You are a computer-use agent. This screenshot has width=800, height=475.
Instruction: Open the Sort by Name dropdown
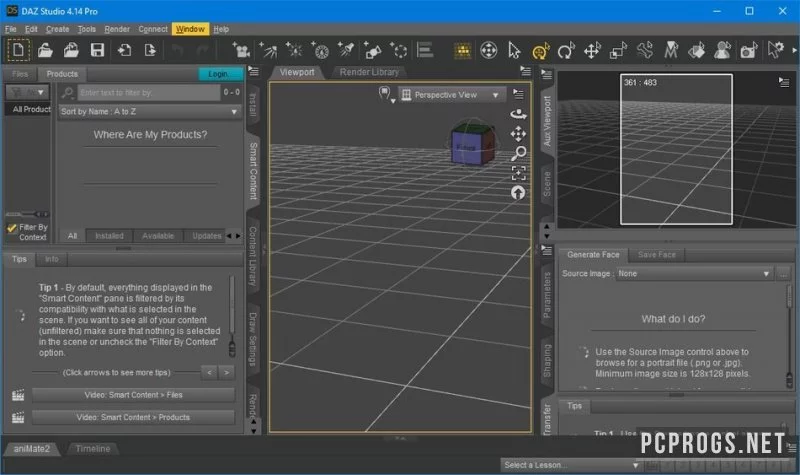coord(149,112)
